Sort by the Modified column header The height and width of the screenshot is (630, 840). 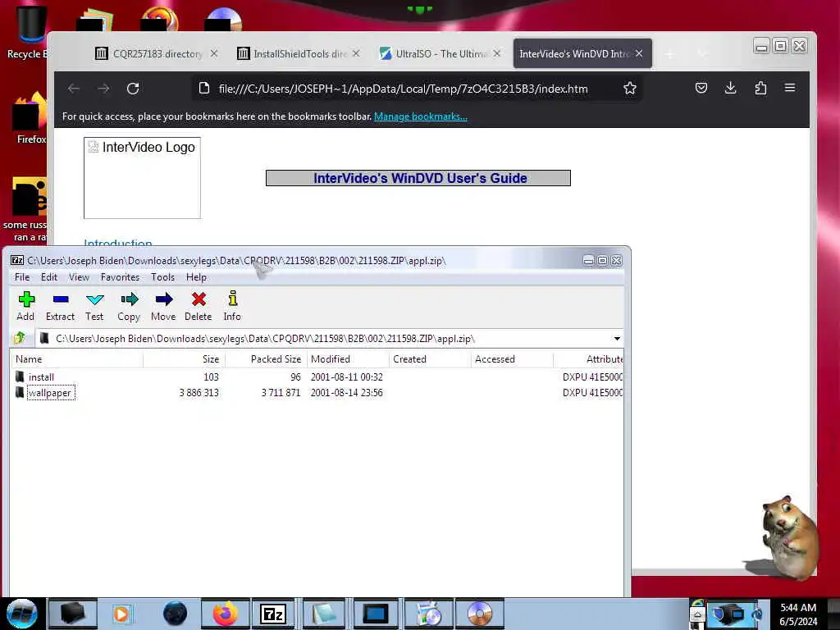click(x=348, y=359)
